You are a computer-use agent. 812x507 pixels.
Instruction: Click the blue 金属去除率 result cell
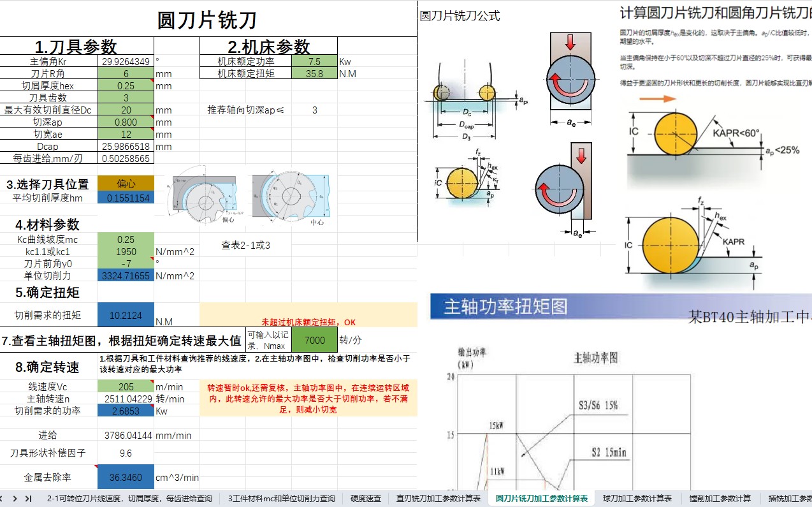coord(126,477)
